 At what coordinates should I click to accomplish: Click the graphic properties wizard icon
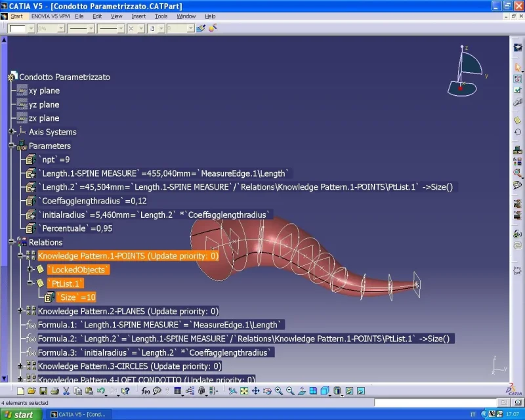(212, 28)
